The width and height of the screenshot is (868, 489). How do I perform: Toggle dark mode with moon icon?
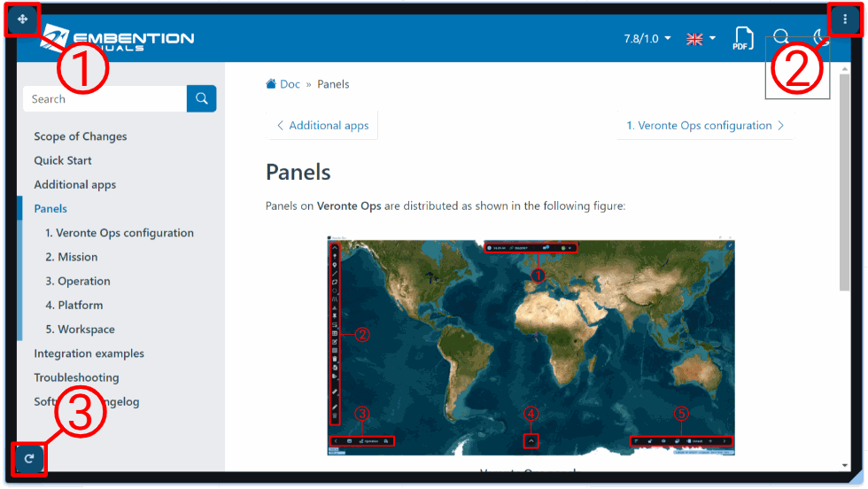(820, 37)
